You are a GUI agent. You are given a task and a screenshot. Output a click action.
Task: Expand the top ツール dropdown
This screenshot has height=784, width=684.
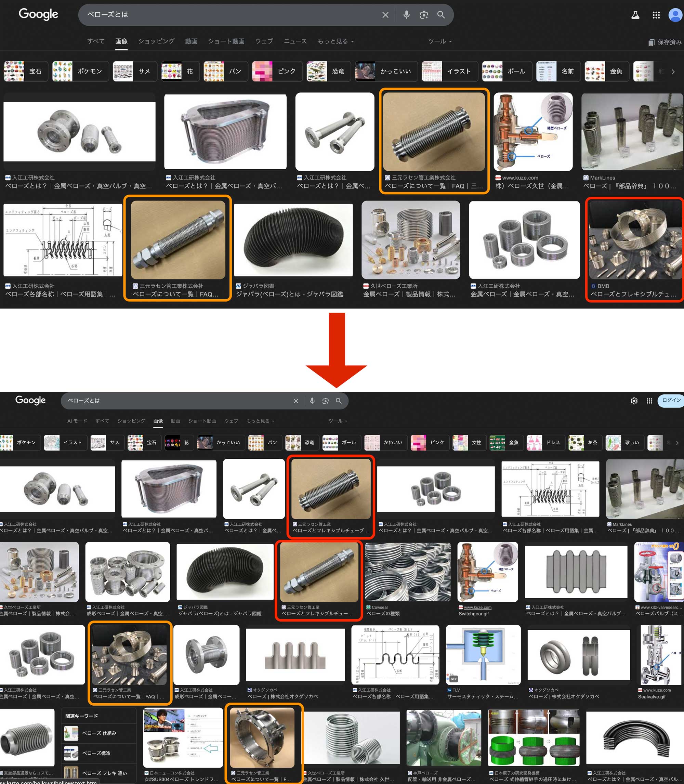coord(440,41)
